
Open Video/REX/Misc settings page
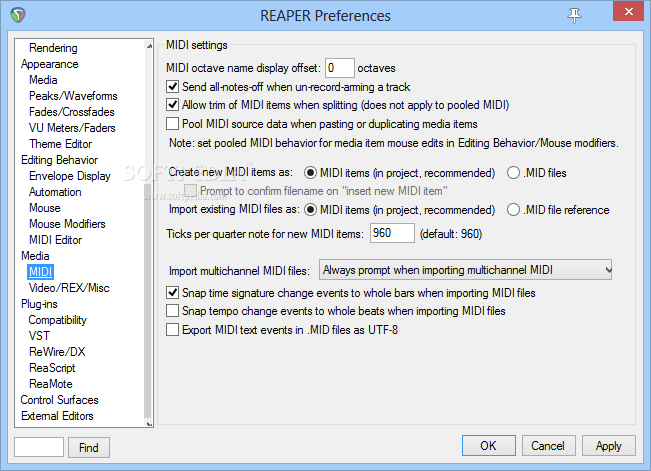pyautogui.click(x=69, y=288)
